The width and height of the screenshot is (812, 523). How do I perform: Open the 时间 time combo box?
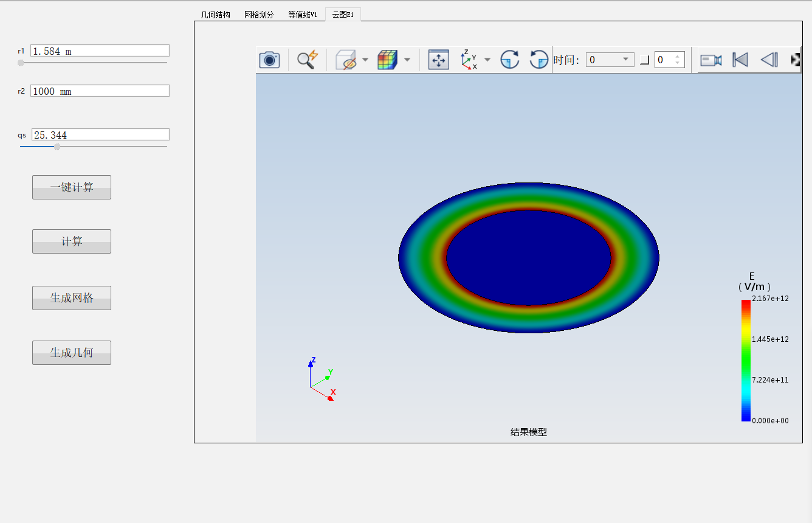[610, 60]
